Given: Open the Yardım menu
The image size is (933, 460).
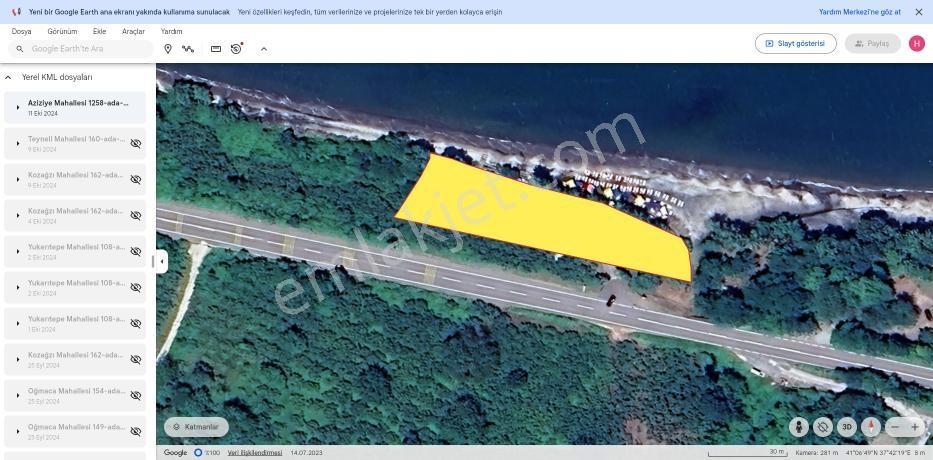Looking at the screenshot, I should 171,32.
